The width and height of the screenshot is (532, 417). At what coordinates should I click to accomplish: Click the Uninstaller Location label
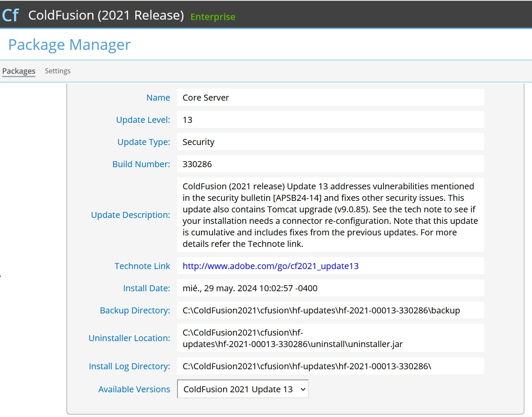tap(129, 338)
